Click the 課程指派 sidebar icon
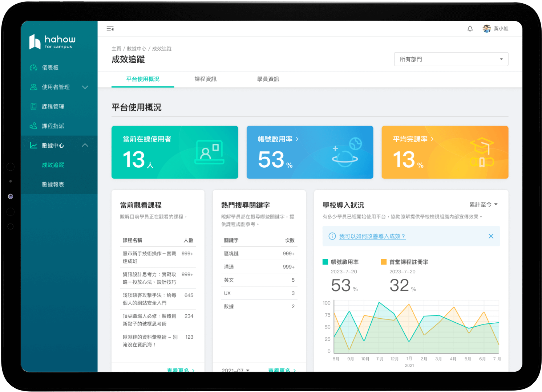542x392 pixels. point(33,126)
